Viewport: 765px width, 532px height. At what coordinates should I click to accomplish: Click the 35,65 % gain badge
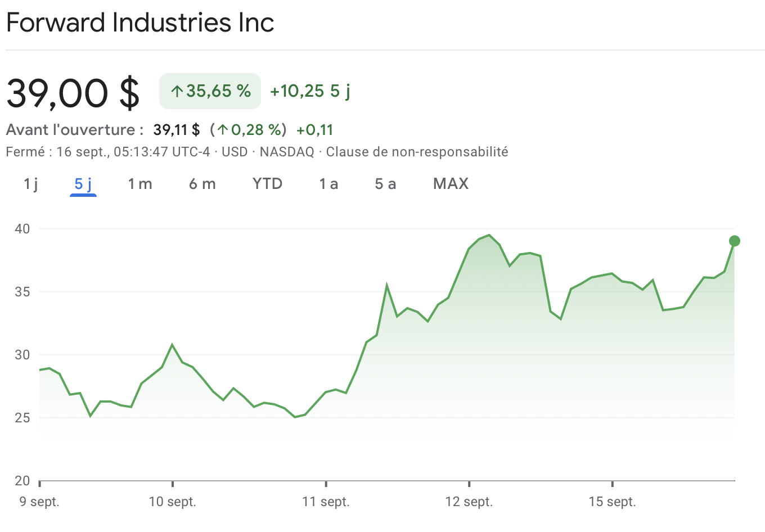point(210,91)
